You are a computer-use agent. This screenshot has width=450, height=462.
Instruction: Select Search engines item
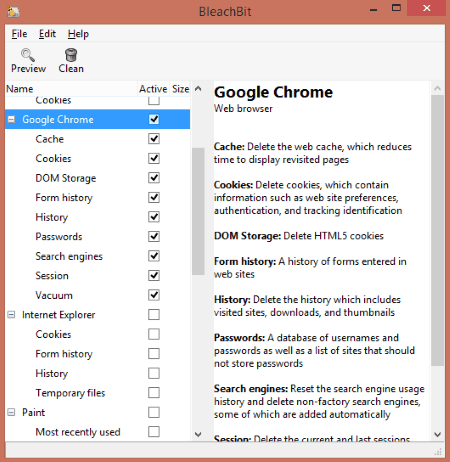tap(69, 256)
